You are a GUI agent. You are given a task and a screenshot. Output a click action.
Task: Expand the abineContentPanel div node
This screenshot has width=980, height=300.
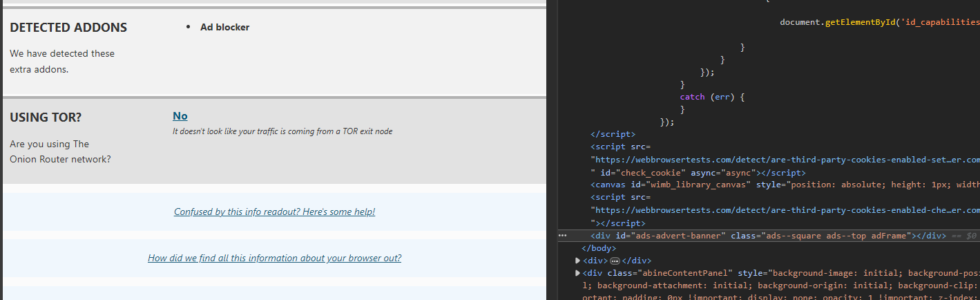pos(578,273)
